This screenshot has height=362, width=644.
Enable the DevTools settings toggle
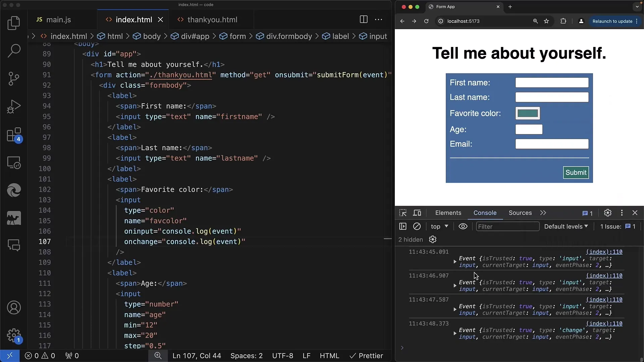(x=608, y=213)
